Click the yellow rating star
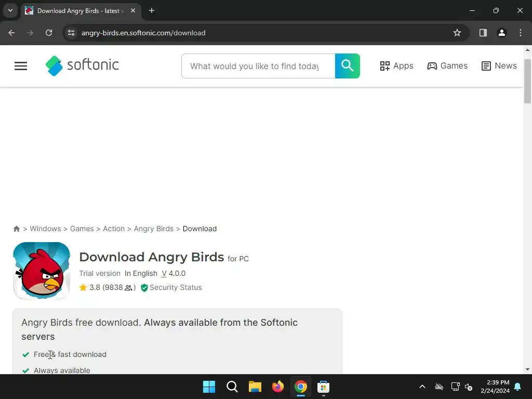This screenshot has height=399, width=532. pos(83,287)
